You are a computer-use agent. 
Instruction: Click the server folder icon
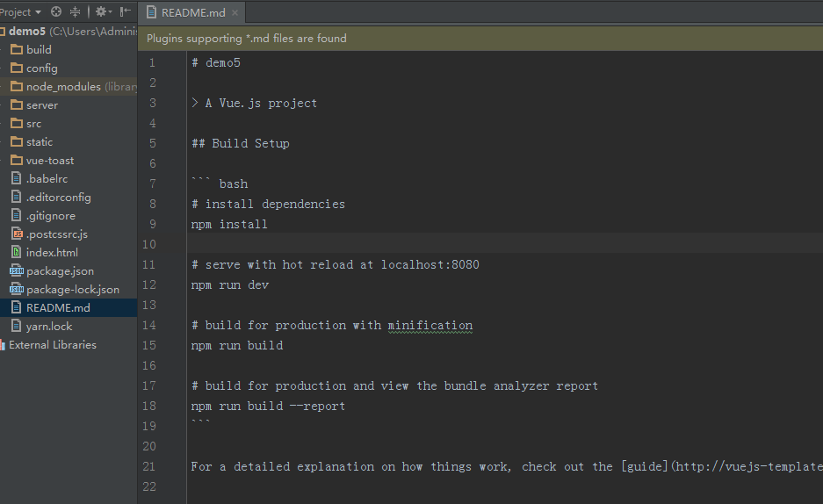click(x=17, y=104)
